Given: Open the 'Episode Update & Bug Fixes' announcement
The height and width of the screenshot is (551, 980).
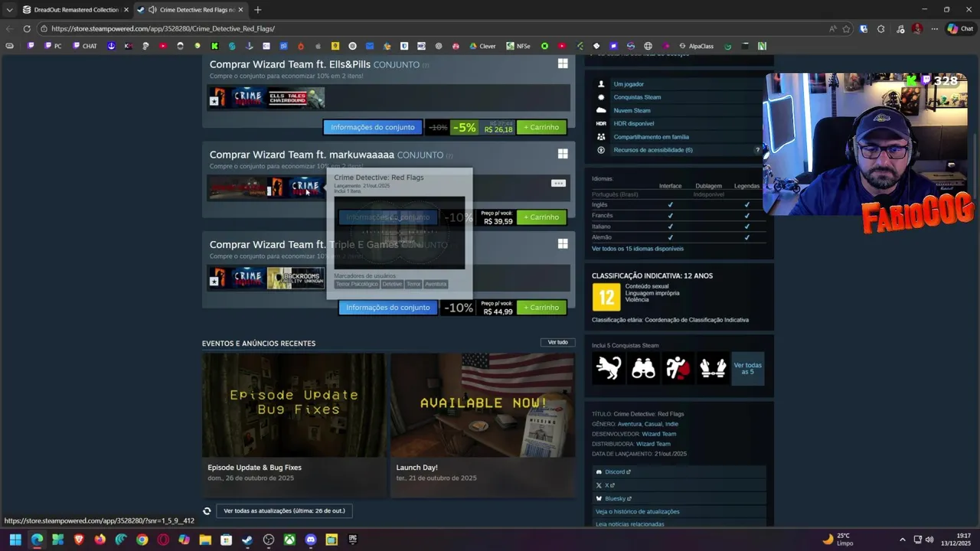Looking at the screenshot, I should (x=294, y=425).
